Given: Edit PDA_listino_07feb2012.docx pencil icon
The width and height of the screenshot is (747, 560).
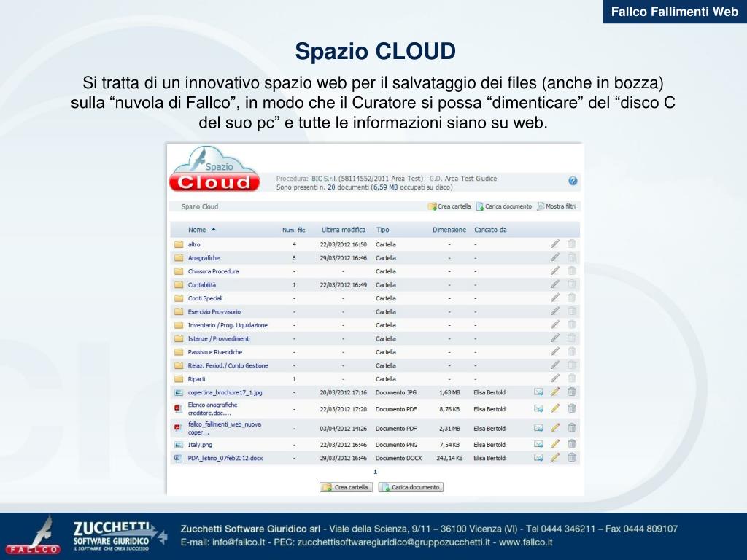Looking at the screenshot, I should point(555,458).
